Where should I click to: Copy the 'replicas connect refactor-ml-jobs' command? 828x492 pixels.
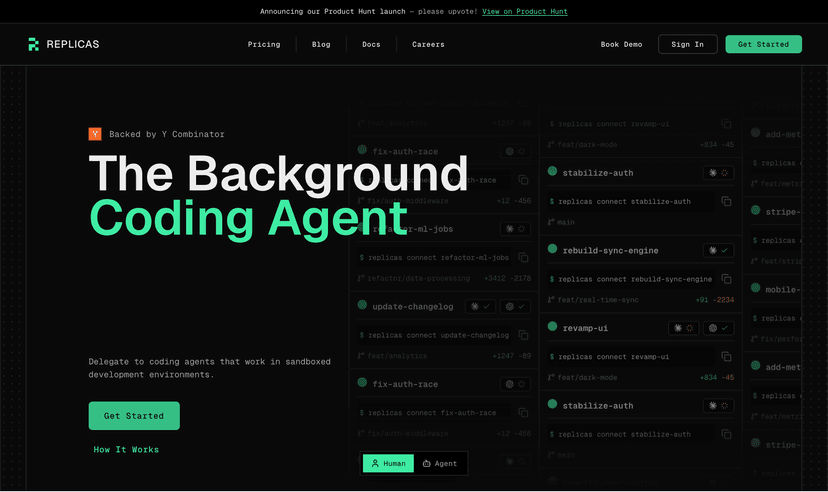(x=523, y=258)
